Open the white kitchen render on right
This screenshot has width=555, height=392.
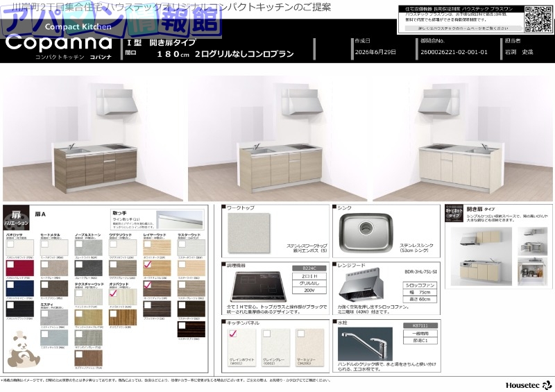point(463,139)
